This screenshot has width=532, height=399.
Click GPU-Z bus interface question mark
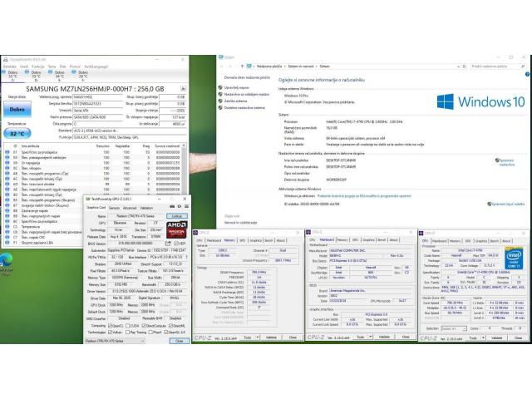point(186,257)
